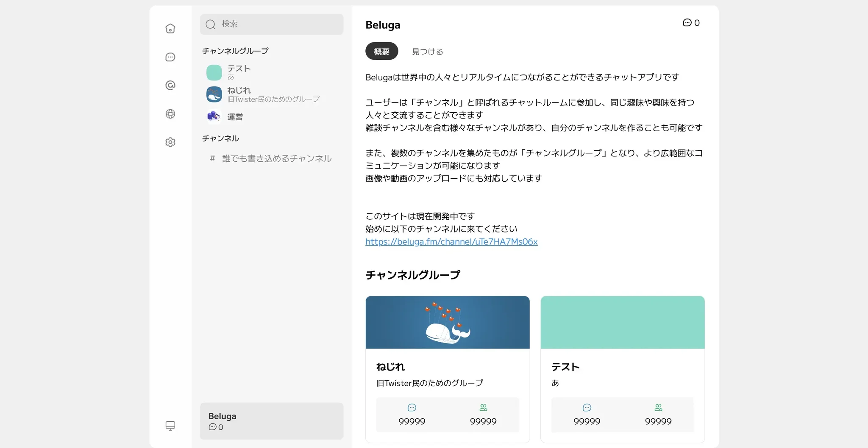Open the beluga.fm channel link
The image size is (868, 448).
coord(451,242)
